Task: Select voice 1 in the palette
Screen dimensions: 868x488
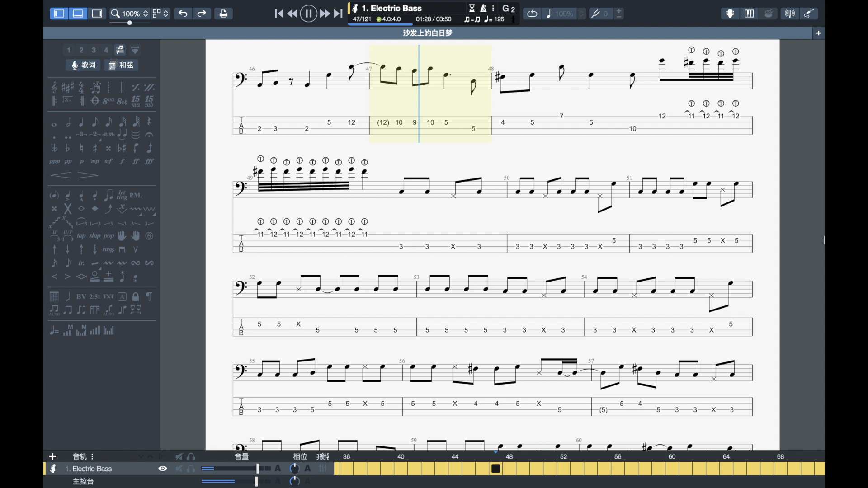Action: [x=69, y=50]
